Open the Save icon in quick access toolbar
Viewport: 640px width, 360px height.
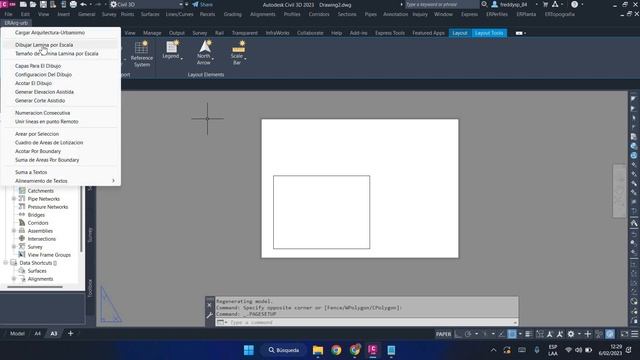click(x=43, y=4)
